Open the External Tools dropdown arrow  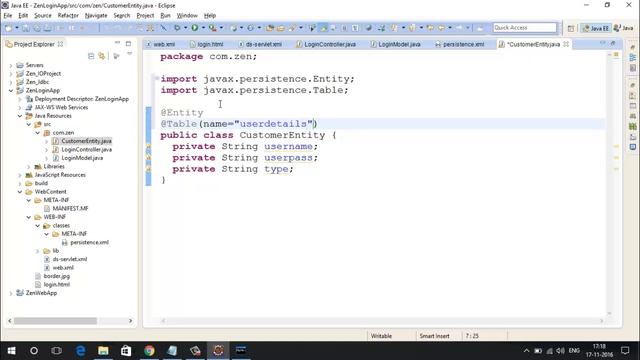tap(221, 28)
